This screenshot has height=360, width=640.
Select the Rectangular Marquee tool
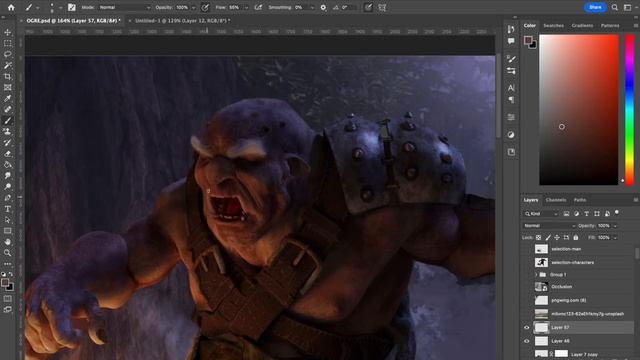point(7,43)
